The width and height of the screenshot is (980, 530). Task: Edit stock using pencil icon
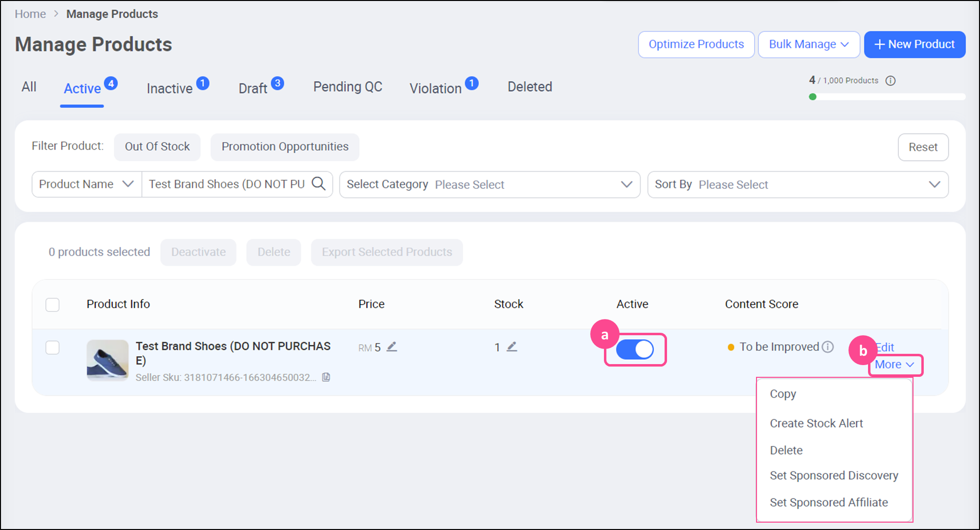[512, 347]
